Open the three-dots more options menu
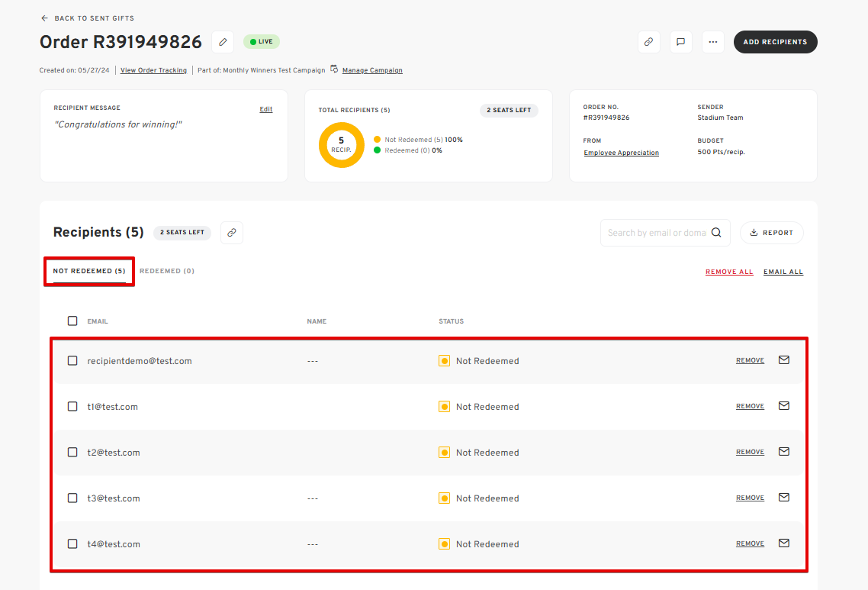This screenshot has width=868, height=590. [713, 42]
